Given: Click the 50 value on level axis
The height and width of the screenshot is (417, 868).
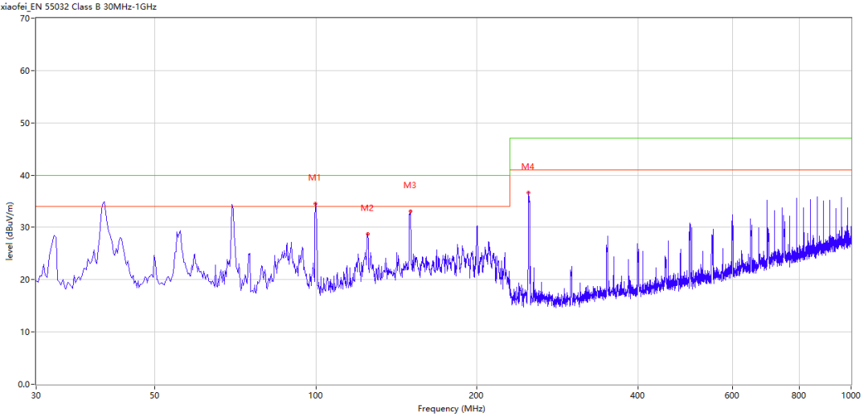Looking at the screenshot, I should pyautogui.click(x=24, y=123).
